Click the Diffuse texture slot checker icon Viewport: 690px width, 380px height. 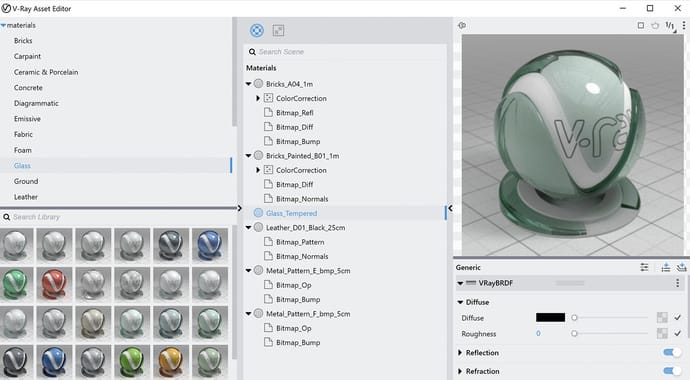(662, 318)
